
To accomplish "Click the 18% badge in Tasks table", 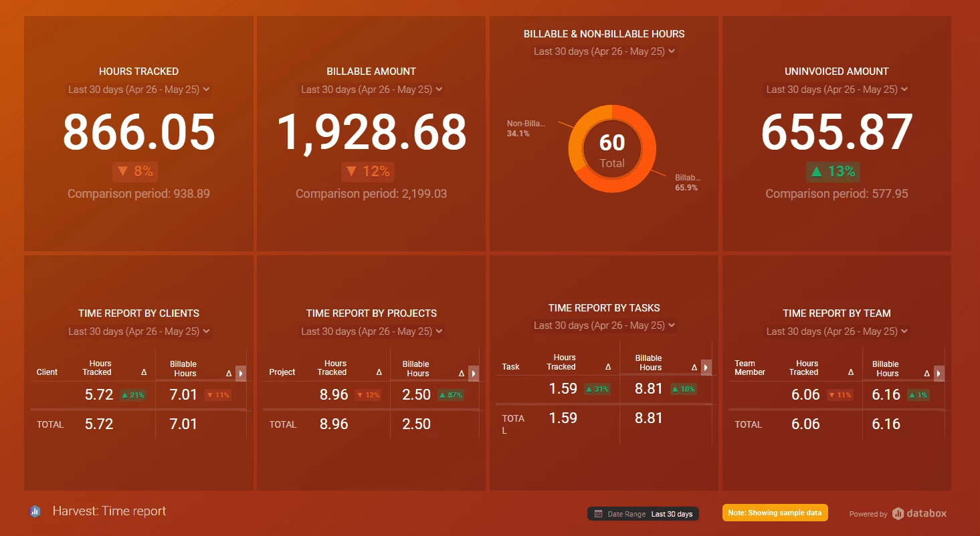I will pos(682,389).
